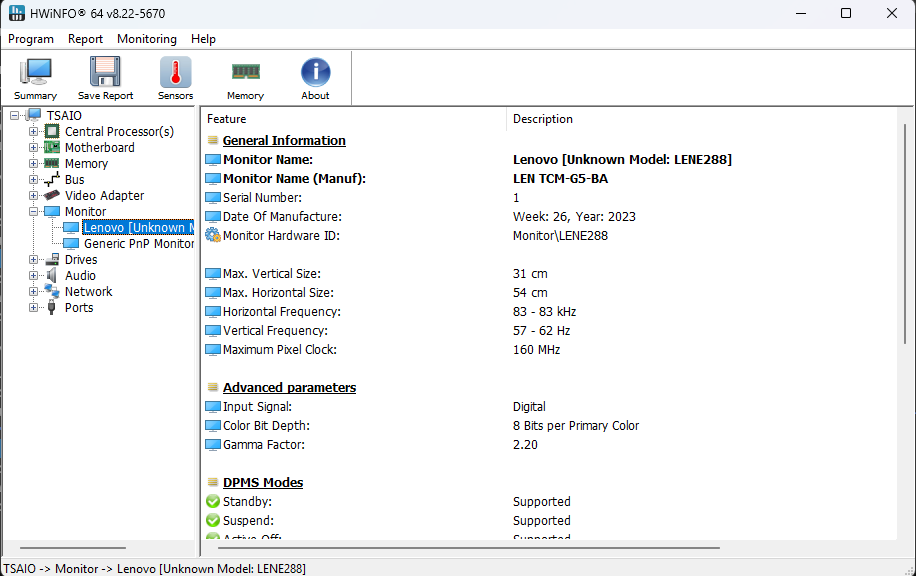Click the Feature column header
Screen dimensions: 916x576
[354, 119]
